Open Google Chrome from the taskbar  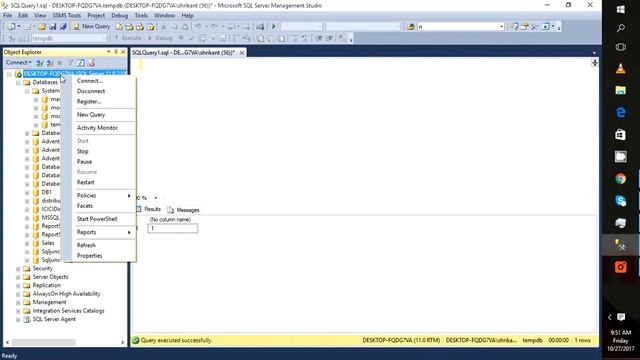pyautogui.click(x=620, y=179)
